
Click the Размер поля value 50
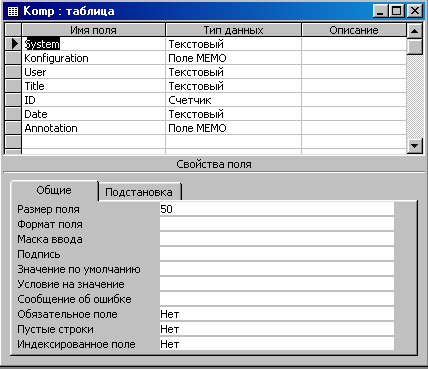(x=277, y=209)
